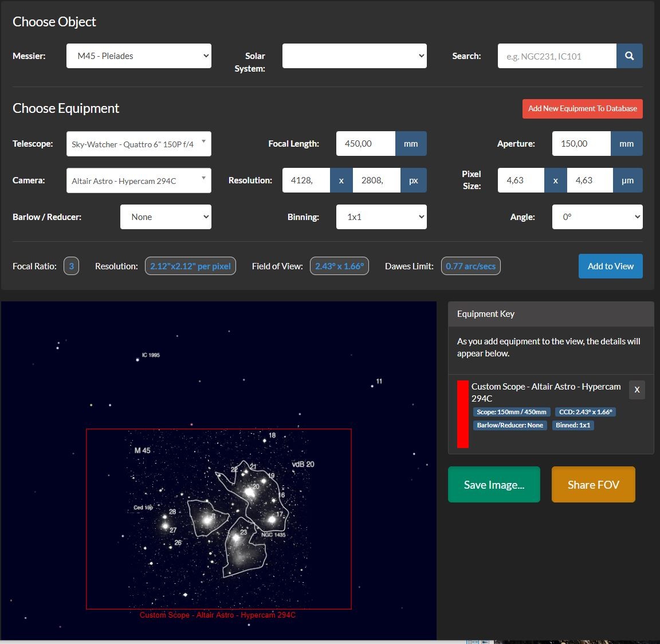This screenshot has width=660, height=644.
Task: Remove equipment with the X button
Action: [637, 390]
